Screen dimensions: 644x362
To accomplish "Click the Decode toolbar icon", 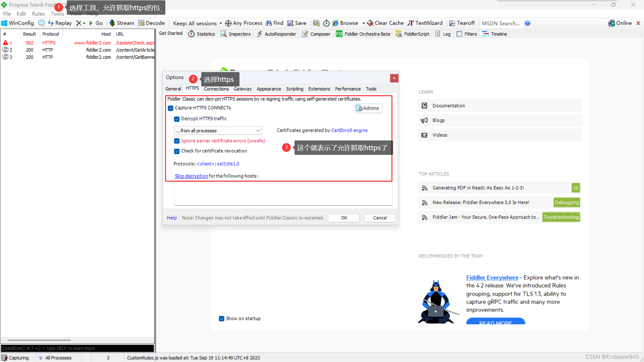I will click(x=141, y=23).
